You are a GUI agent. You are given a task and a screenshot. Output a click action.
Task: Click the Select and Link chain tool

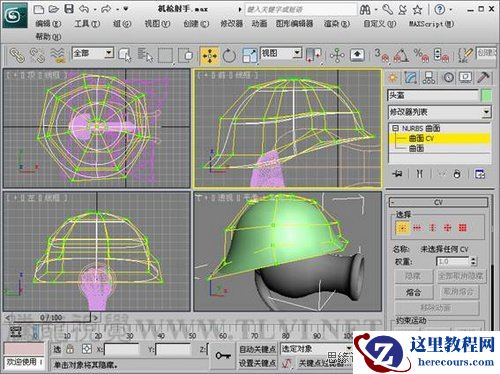[17, 55]
